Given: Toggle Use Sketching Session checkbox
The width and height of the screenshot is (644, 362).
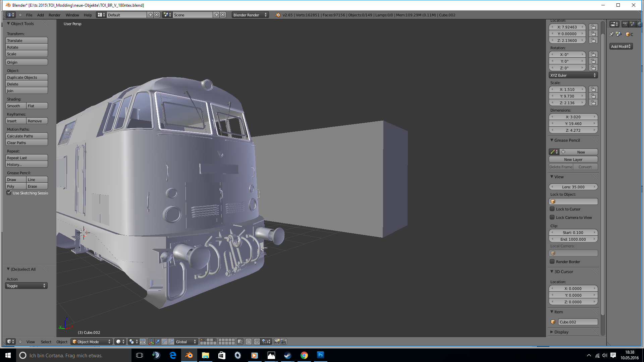Looking at the screenshot, I should (9, 193).
